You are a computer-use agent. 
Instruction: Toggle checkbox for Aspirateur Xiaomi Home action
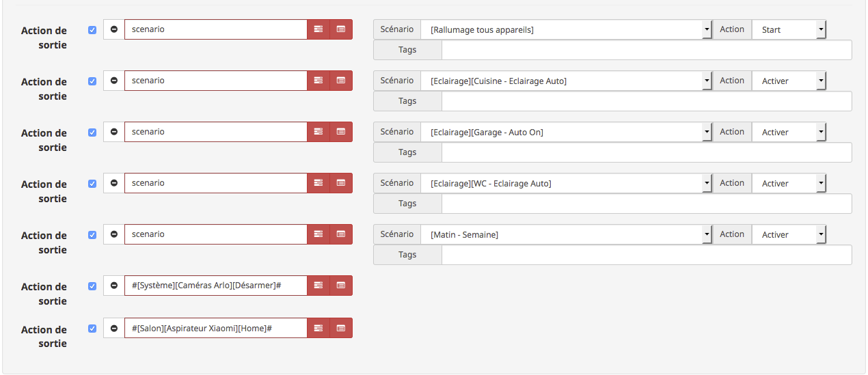click(92, 329)
